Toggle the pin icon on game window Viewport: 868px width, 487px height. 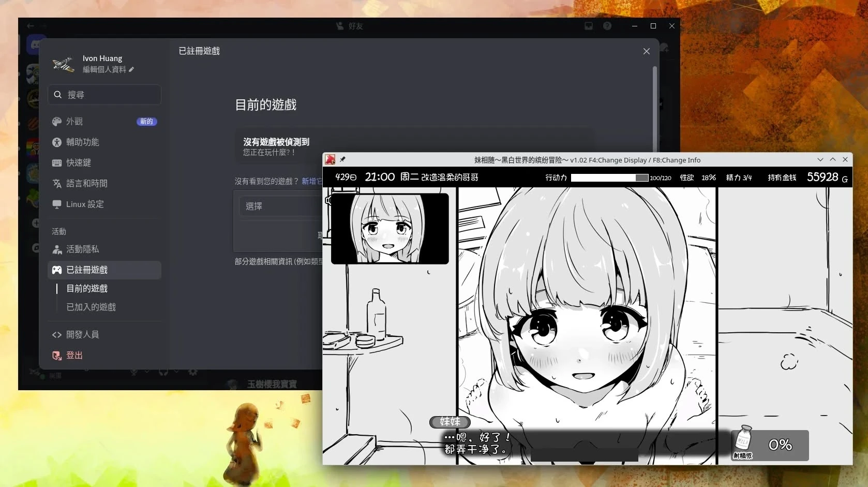click(342, 159)
